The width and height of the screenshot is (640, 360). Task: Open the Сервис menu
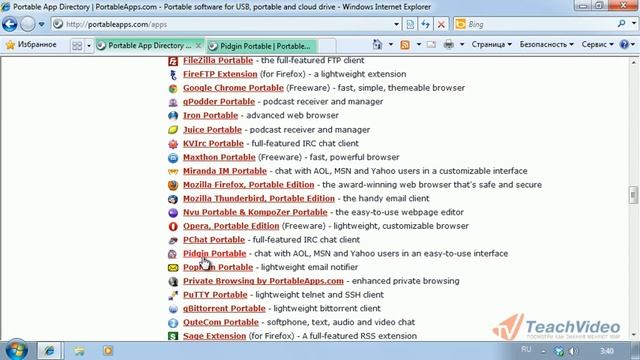coord(598,44)
